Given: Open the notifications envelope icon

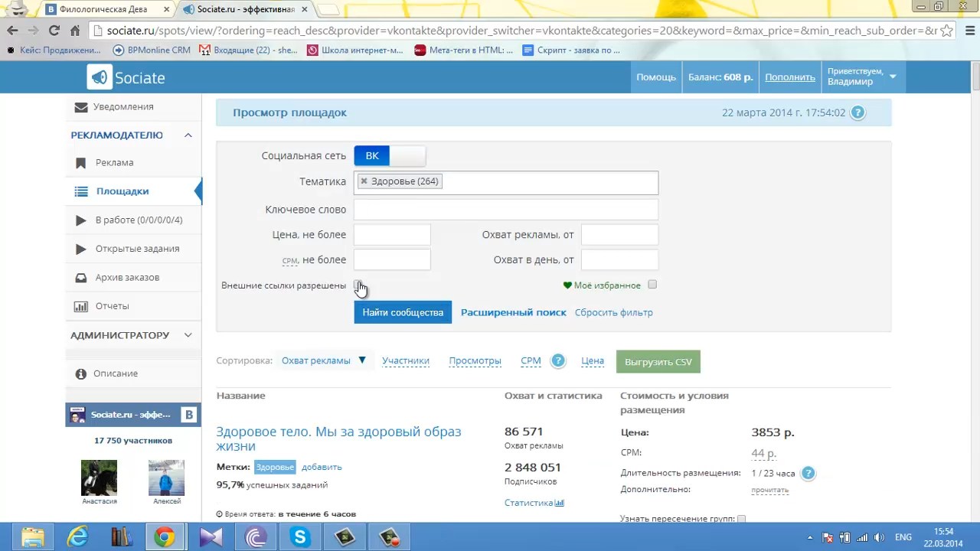Looking at the screenshot, I should click(80, 107).
